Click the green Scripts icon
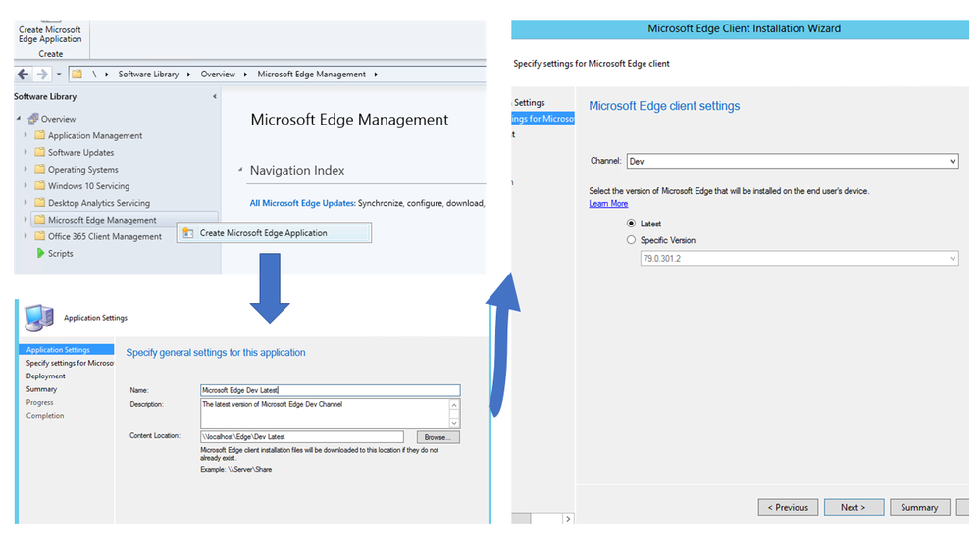This screenshot has width=980, height=551. (40, 253)
